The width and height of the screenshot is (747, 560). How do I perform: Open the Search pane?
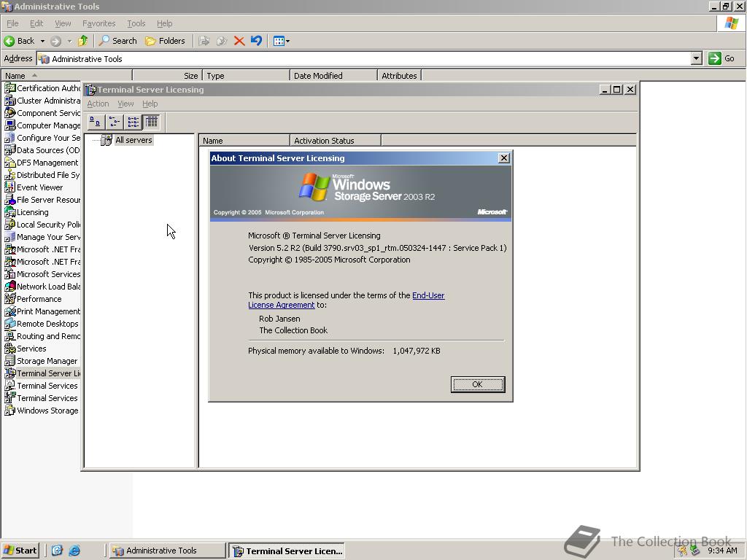(117, 41)
